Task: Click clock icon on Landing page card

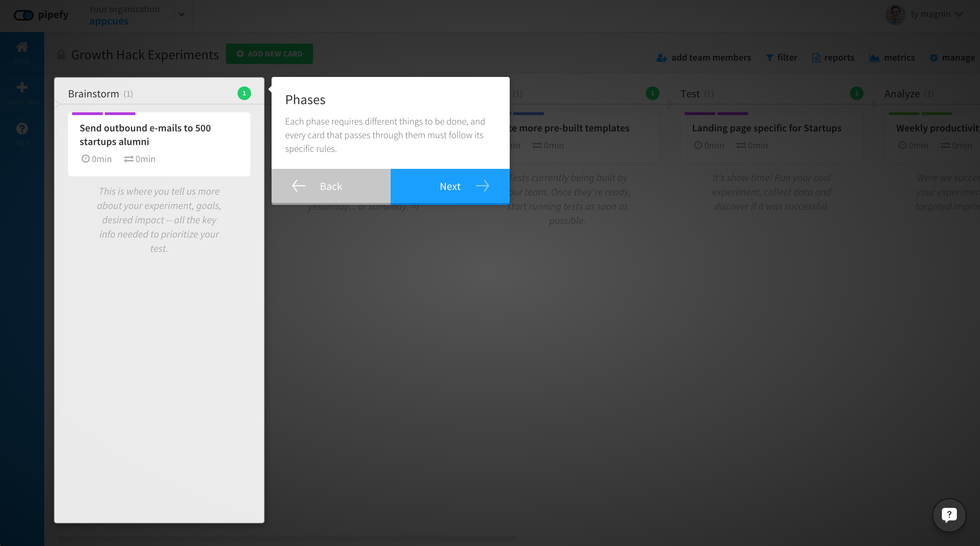Action: 698,145
